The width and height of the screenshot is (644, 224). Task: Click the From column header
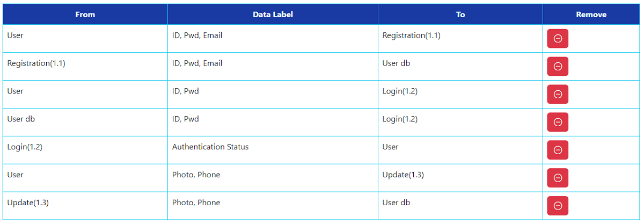(x=85, y=15)
